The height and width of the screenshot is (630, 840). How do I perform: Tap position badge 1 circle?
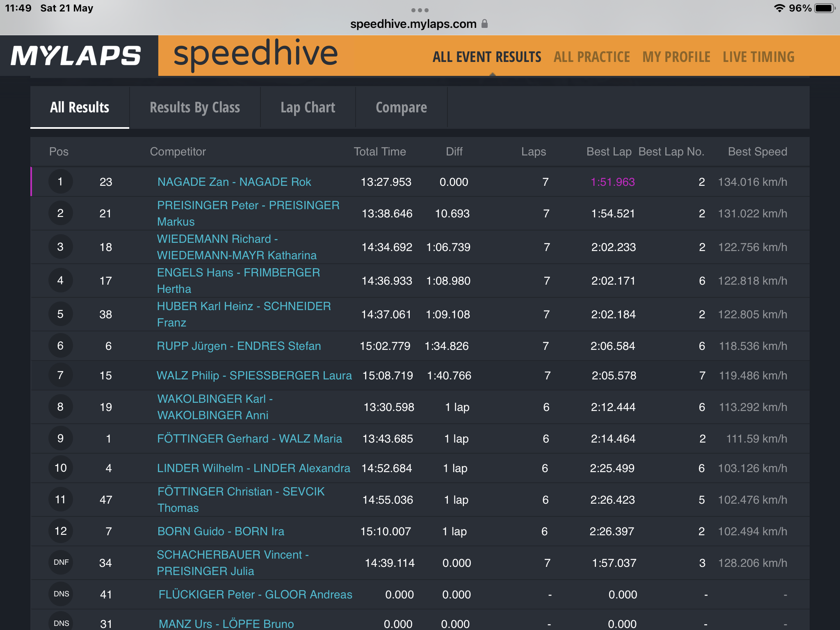pos(60,182)
